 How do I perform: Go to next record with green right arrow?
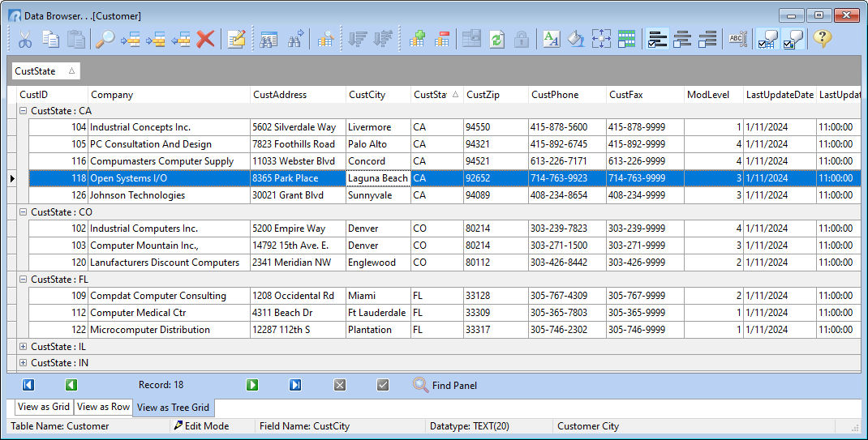coord(252,385)
